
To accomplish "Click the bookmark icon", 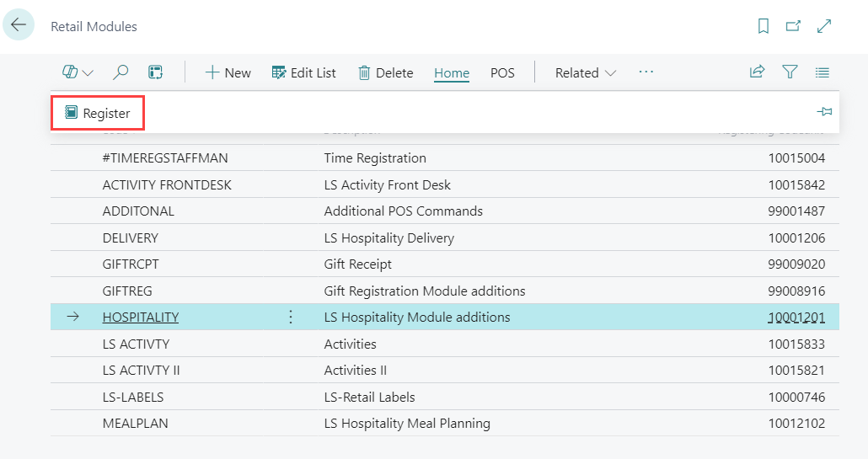I will [x=764, y=26].
